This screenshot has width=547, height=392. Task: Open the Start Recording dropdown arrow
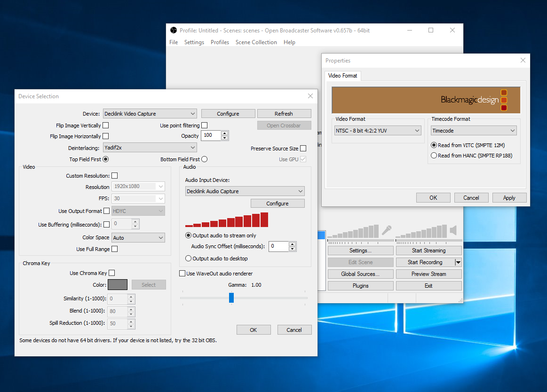pos(458,262)
